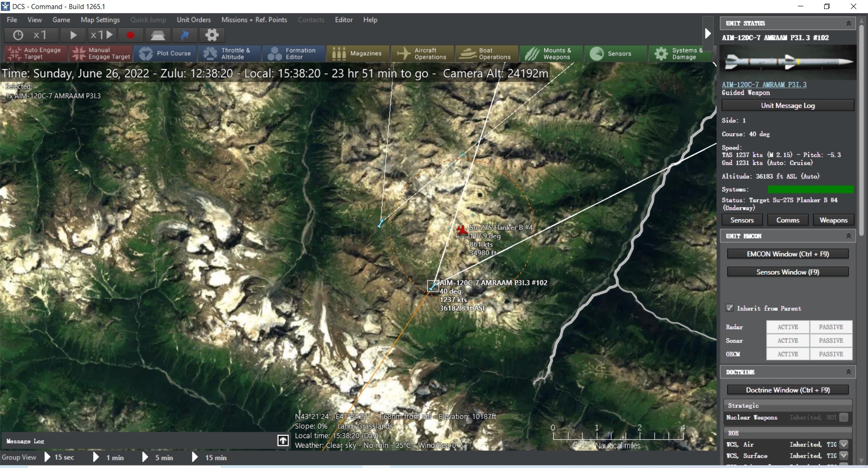Open the WCS, Surface dropdown
This screenshot has width=868, height=468.
(x=844, y=456)
